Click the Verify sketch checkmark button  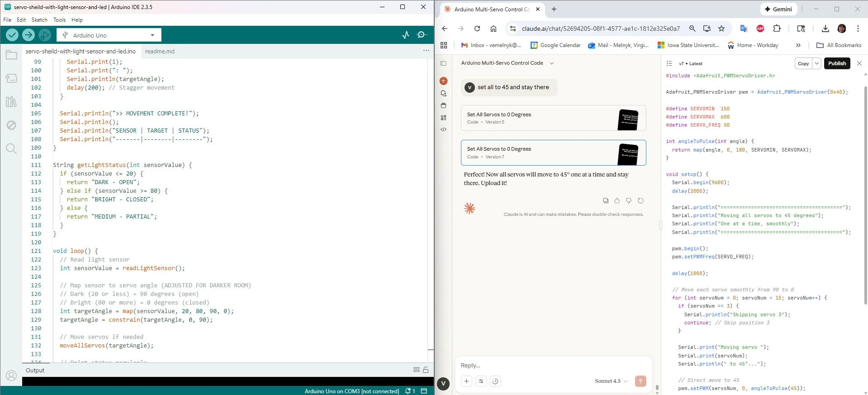(12, 35)
